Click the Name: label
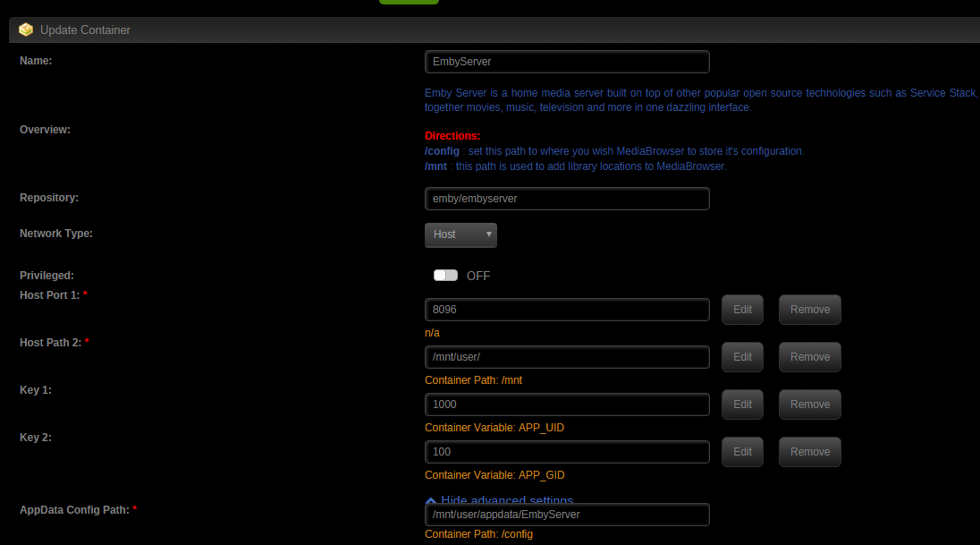Image resolution: width=980 pixels, height=545 pixels. (36, 61)
